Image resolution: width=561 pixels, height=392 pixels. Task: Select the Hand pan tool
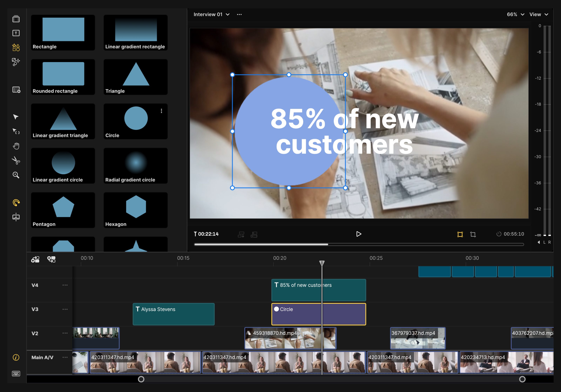[16, 146]
